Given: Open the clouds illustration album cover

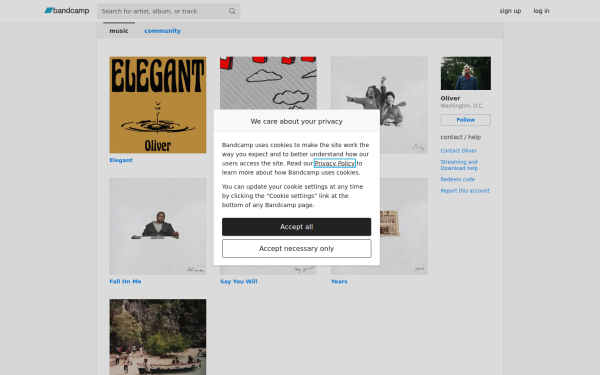Looking at the screenshot, I should click(x=268, y=83).
